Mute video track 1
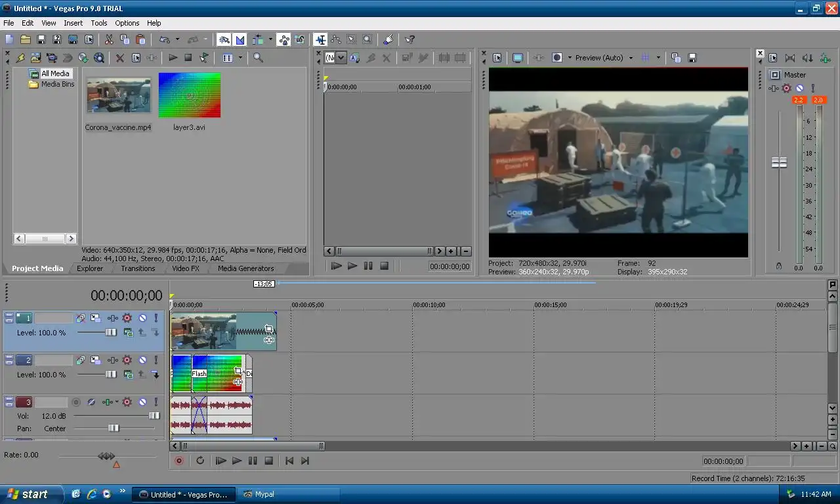 [x=142, y=318]
